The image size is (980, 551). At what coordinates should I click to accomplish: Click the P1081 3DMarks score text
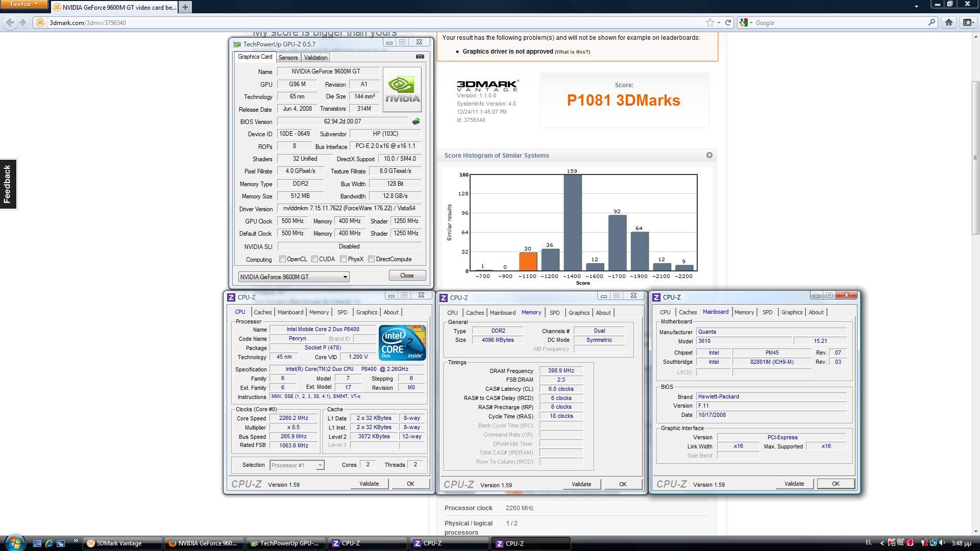point(624,101)
